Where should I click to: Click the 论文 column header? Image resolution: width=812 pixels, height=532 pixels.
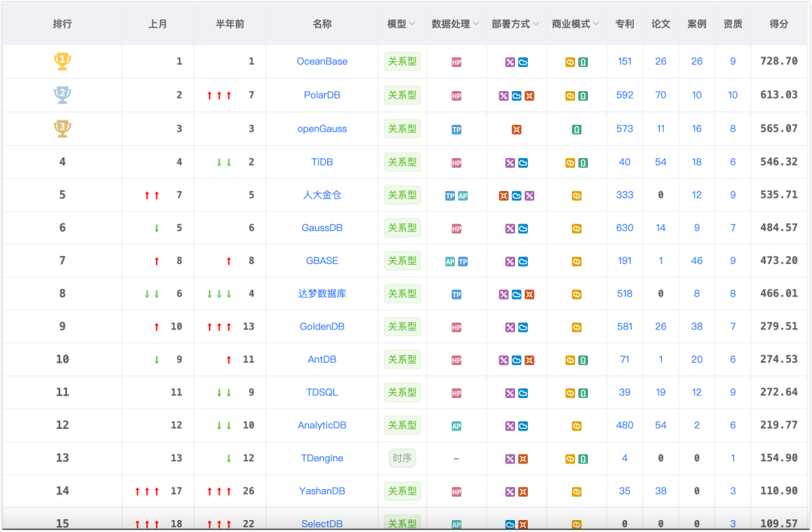tap(661, 24)
